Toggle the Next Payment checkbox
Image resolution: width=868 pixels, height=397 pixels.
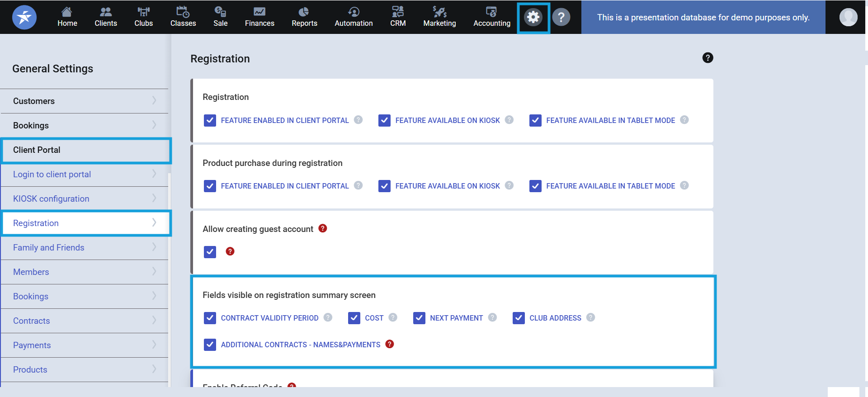click(x=419, y=318)
